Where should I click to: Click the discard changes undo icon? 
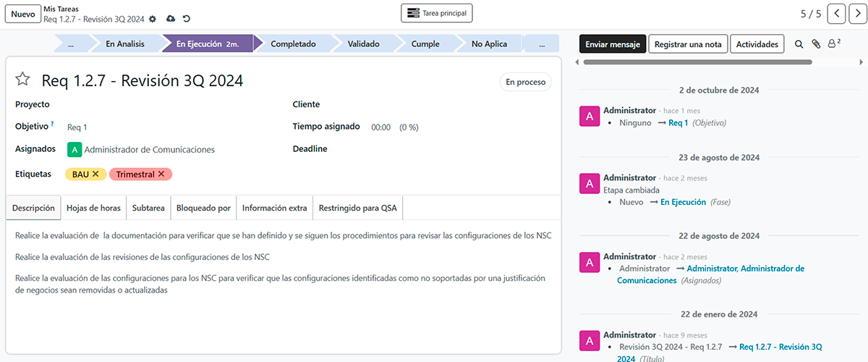187,19
